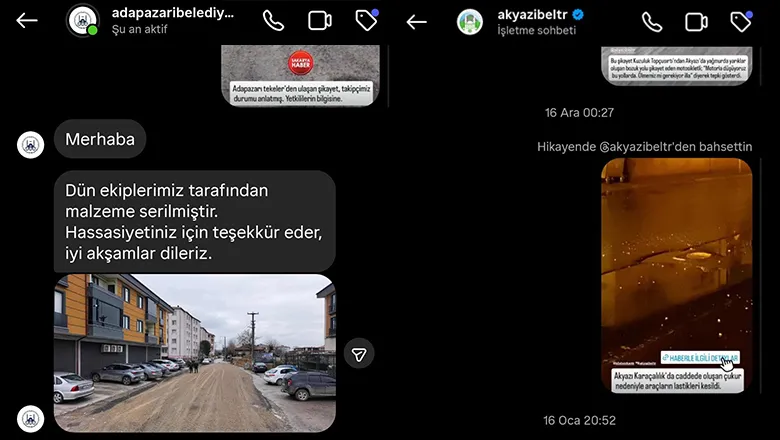Click 'Adapazarı tekeler'den ulaşan şikayet' caption
Screen dimensions: 780x440
point(301,93)
